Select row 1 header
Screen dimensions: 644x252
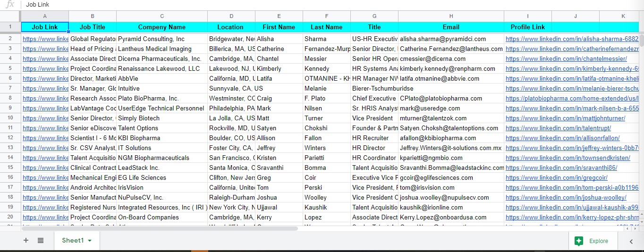tap(10, 27)
